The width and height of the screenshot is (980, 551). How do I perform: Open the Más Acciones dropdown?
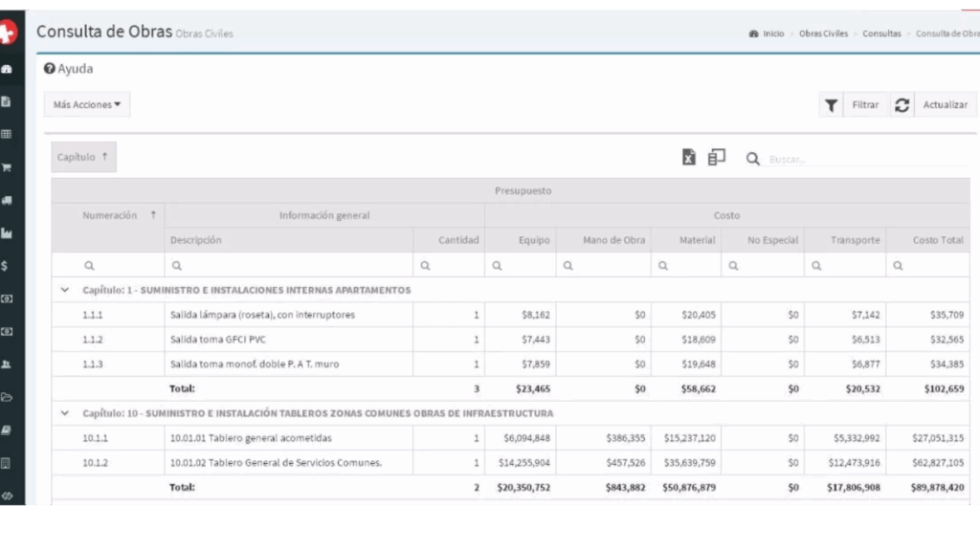[87, 104]
